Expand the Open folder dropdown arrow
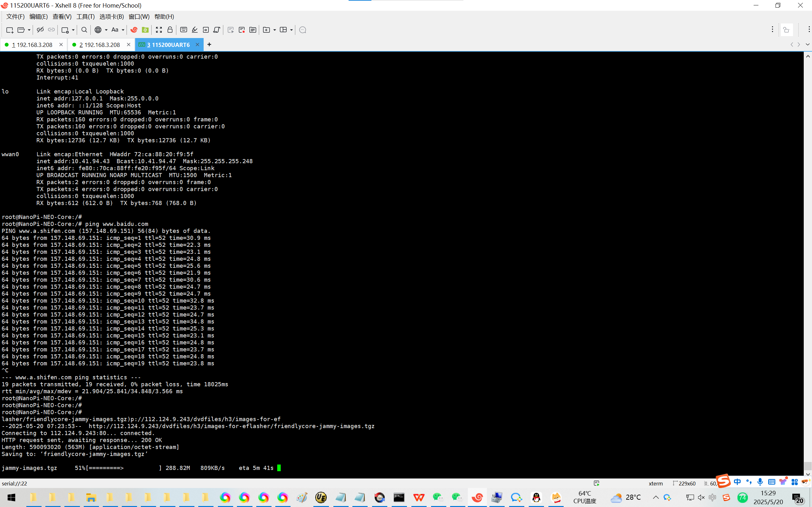812x507 pixels. click(x=29, y=30)
